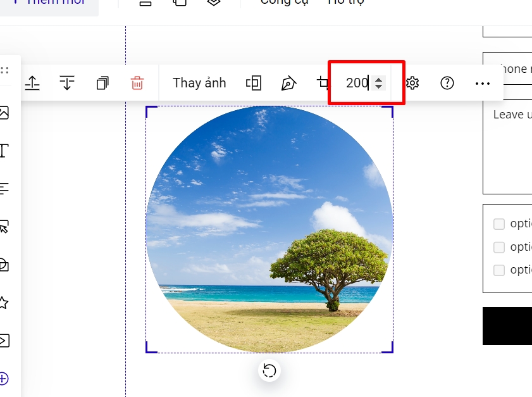
Task: Click the rotate handle below the image
Action: [x=269, y=370]
